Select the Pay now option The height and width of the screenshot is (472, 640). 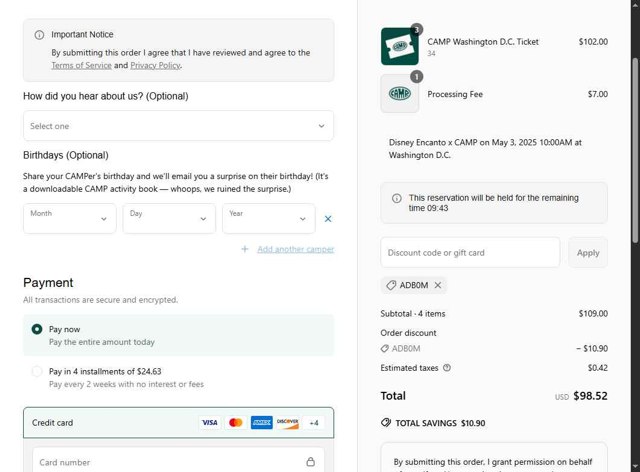point(37,329)
